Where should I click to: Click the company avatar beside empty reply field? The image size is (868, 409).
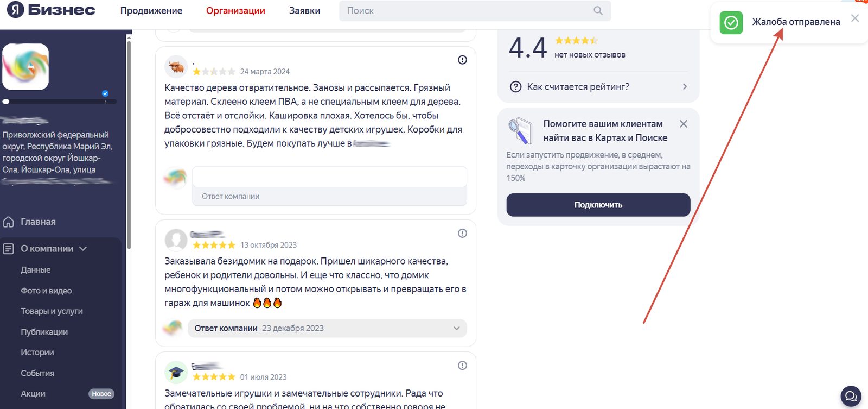pos(175,177)
